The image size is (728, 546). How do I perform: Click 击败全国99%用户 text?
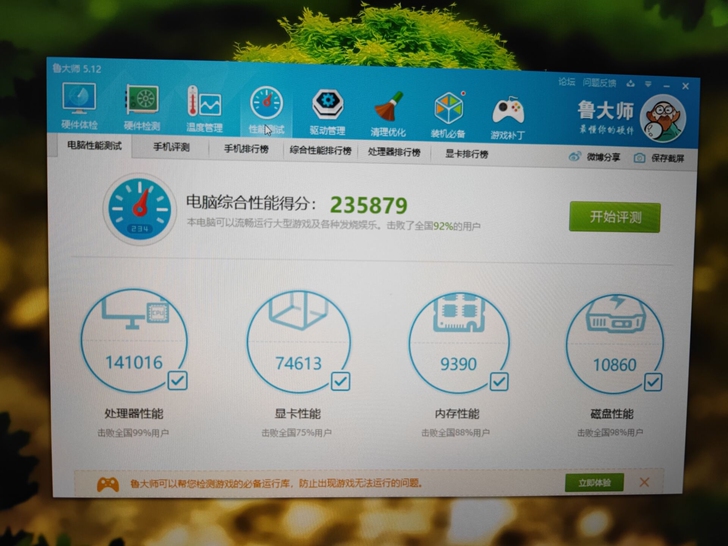click(x=133, y=433)
